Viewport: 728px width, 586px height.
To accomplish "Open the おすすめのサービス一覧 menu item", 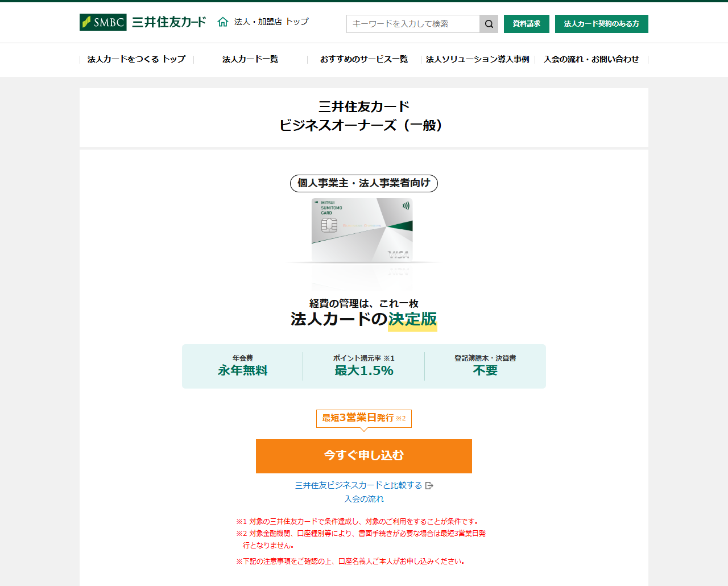I will pos(364,59).
